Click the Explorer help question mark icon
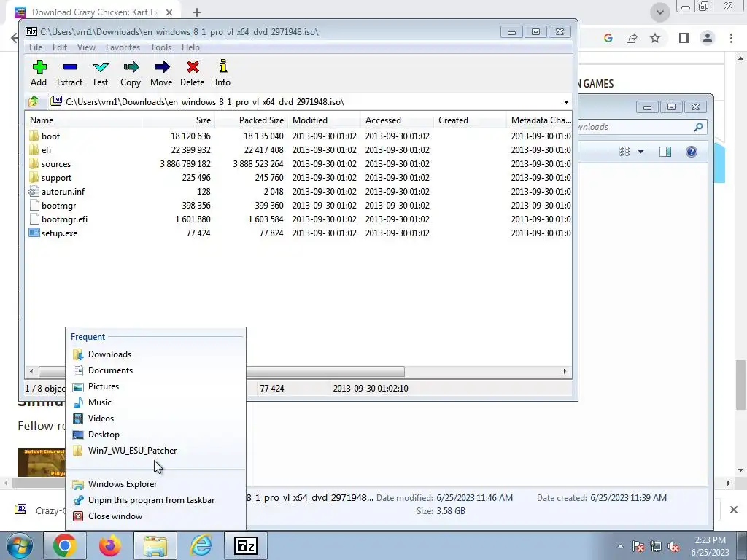The height and width of the screenshot is (560, 747). [x=692, y=152]
